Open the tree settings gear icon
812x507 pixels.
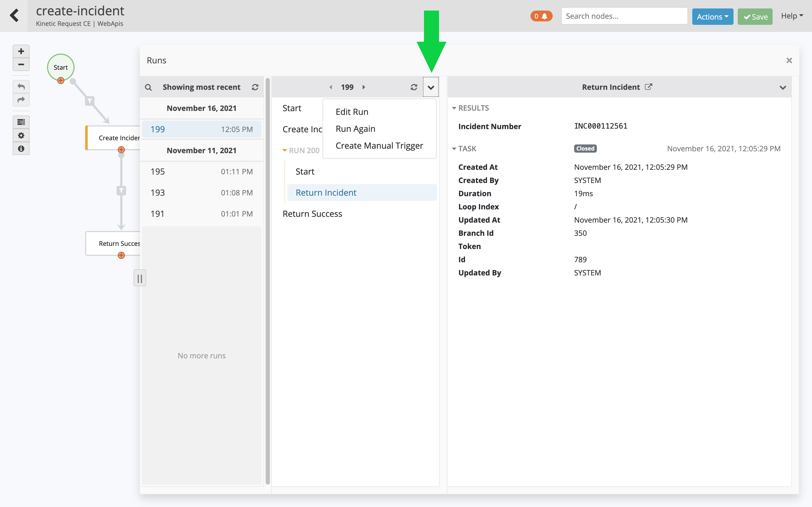21,135
